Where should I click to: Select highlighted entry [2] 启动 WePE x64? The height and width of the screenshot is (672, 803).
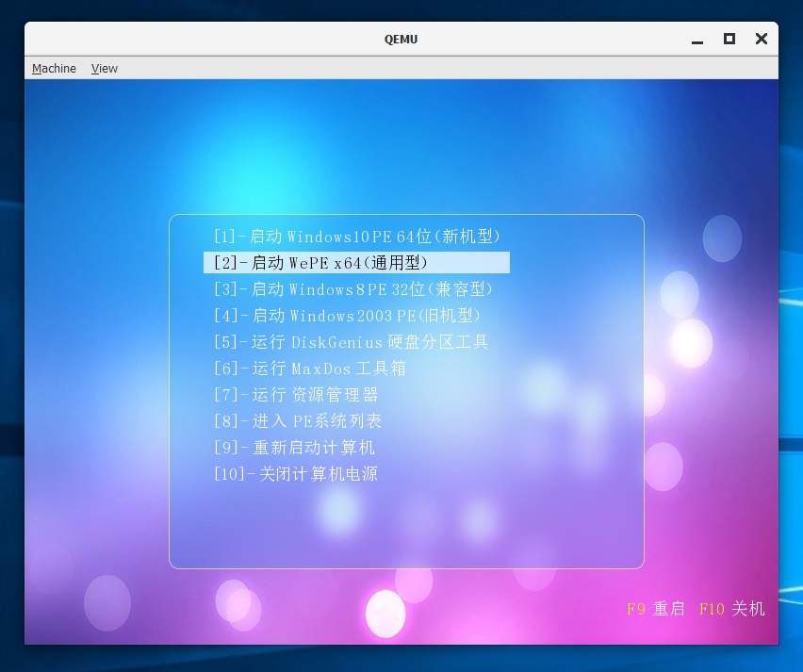pos(356,263)
